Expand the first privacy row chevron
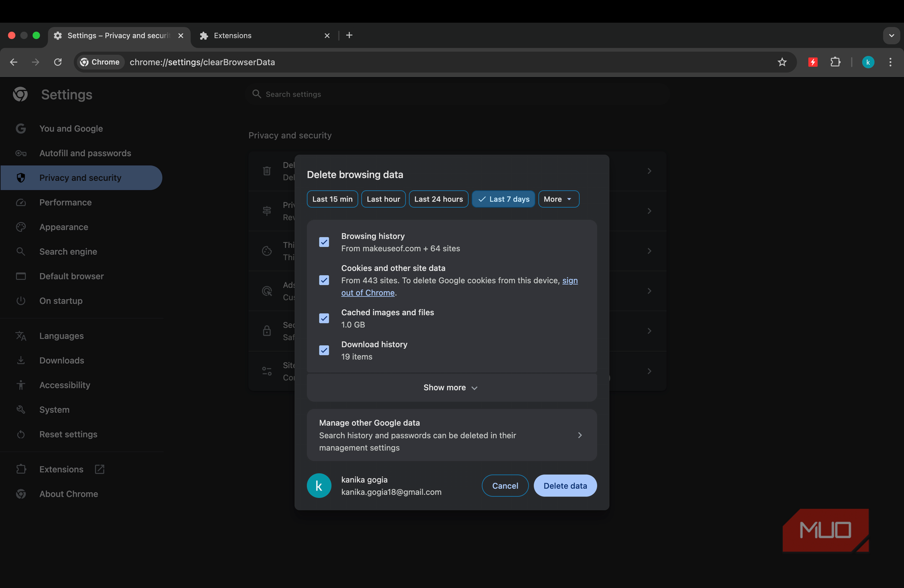 [x=649, y=171]
